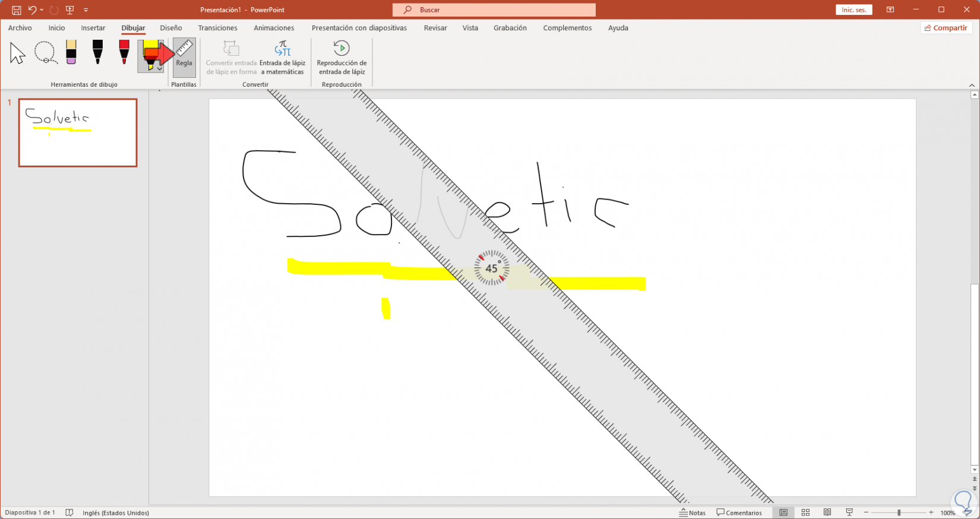Pick the Eraser tool
The image size is (980, 519).
(x=71, y=52)
